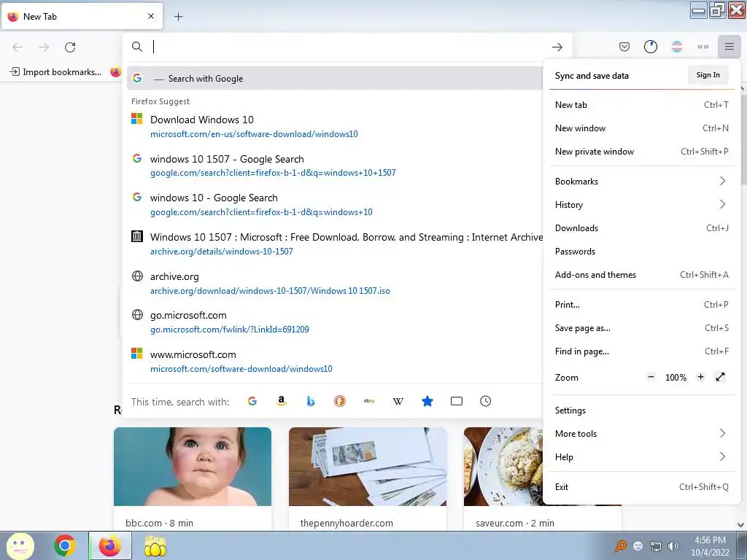The image size is (747, 560).
Task: Expand the History submenu
Action: (641, 205)
